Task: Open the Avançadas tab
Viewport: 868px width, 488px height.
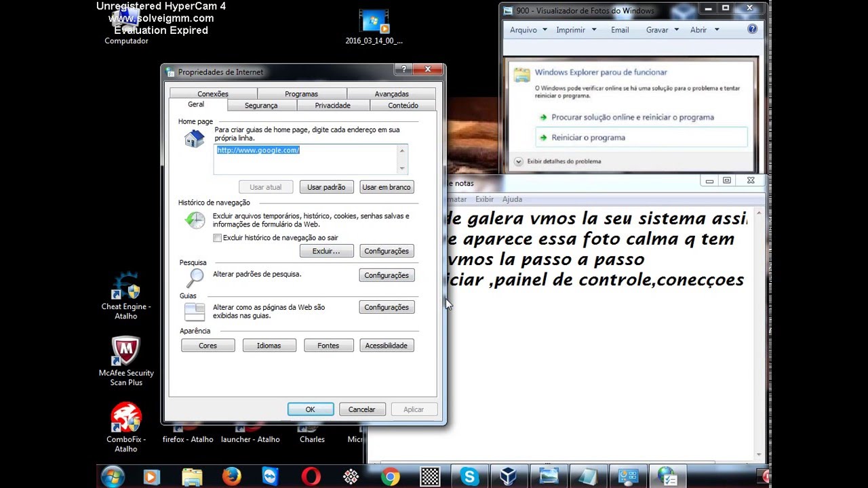Action: pyautogui.click(x=391, y=94)
